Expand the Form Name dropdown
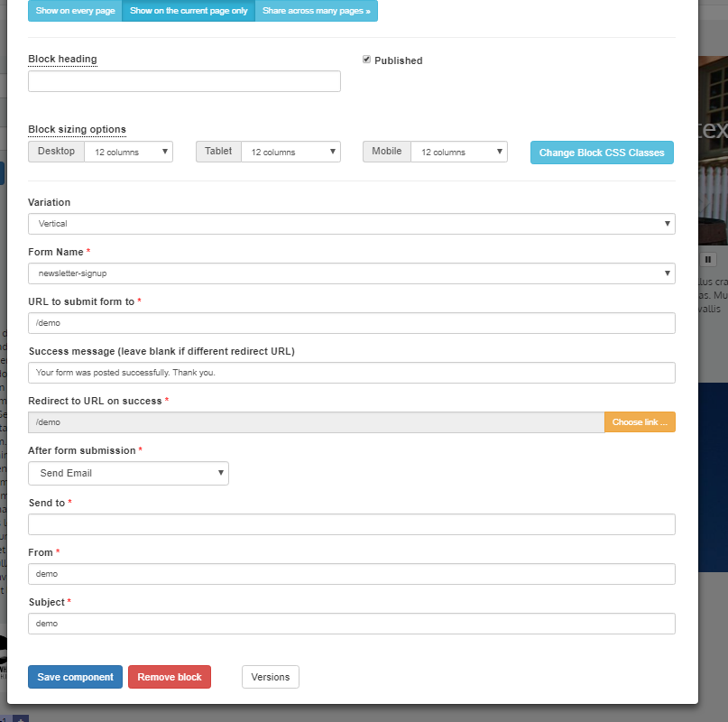Image resolution: width=728 pixels, height=722 pixels. (x=351, y=273)
